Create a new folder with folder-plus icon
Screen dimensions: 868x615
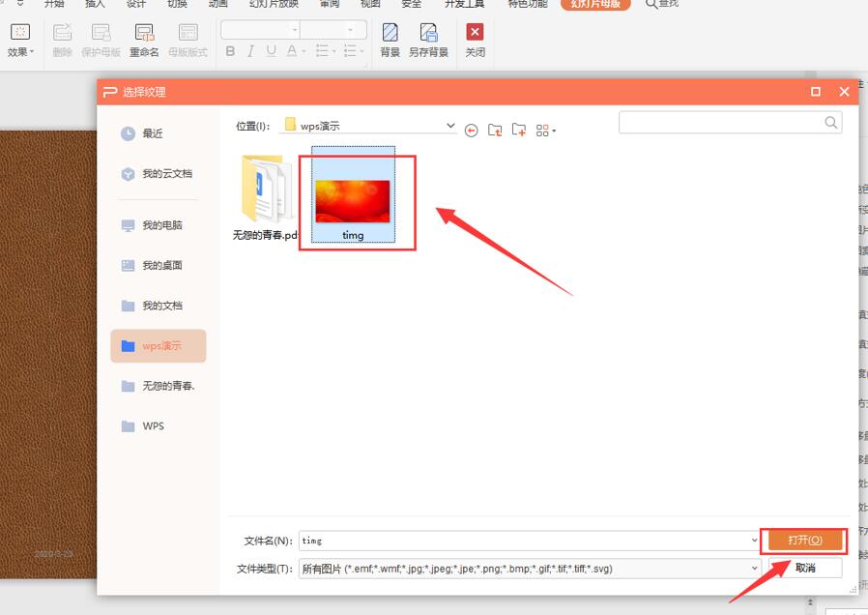click(x=519, y=131)
